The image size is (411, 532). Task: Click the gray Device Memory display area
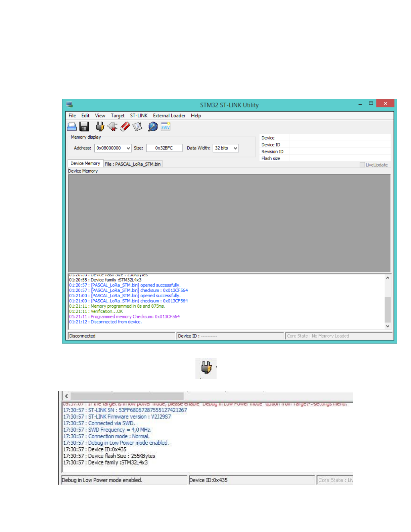(229, 223)
